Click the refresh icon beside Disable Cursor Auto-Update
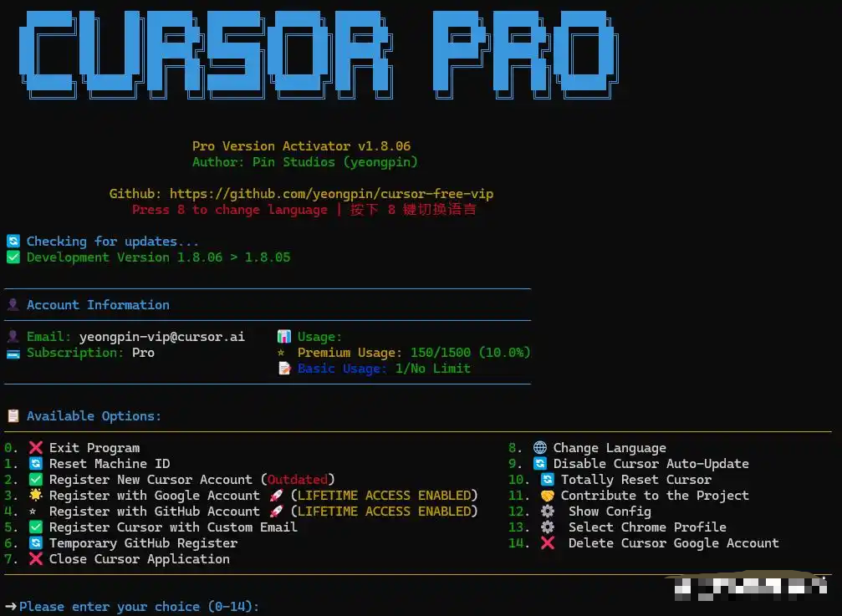 pos(539,464)
